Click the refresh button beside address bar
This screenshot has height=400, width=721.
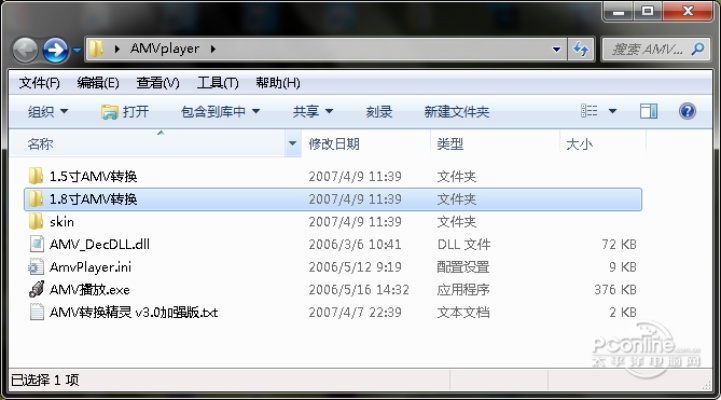(583, 48)
